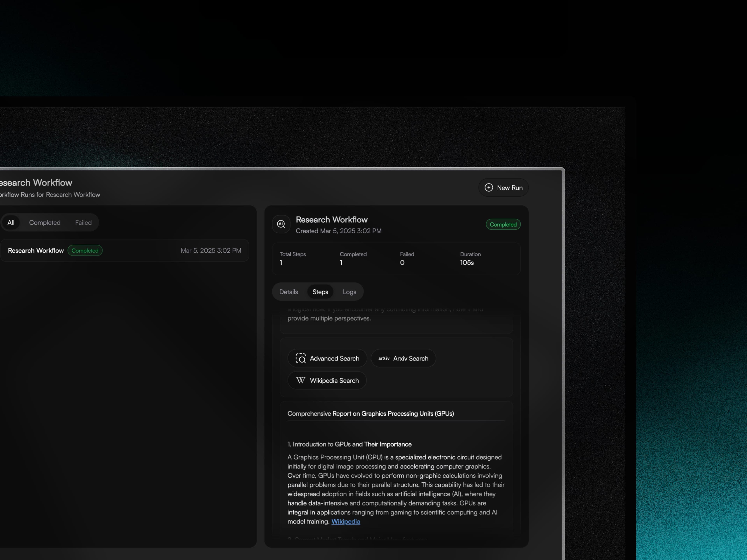
Task: Click the AI search workflow icon
Action: (281, 224)
